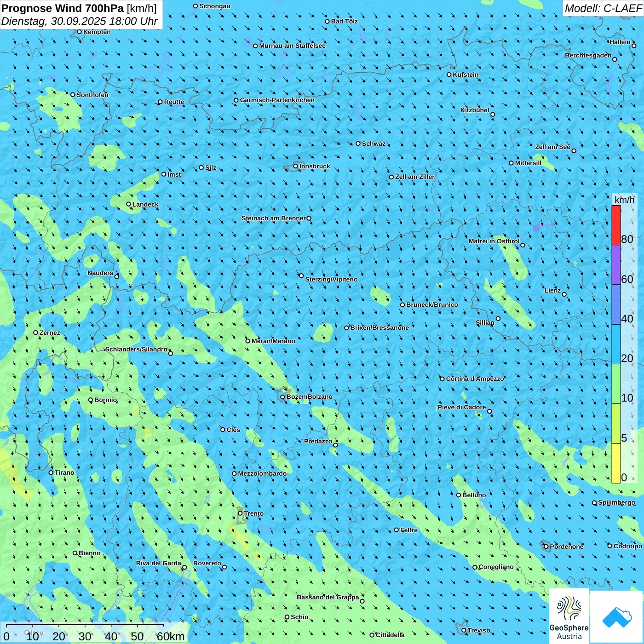Viewport: 644px width, 644px height.
Task: Click the Innsbruck city marker
Action: (296, 166)
